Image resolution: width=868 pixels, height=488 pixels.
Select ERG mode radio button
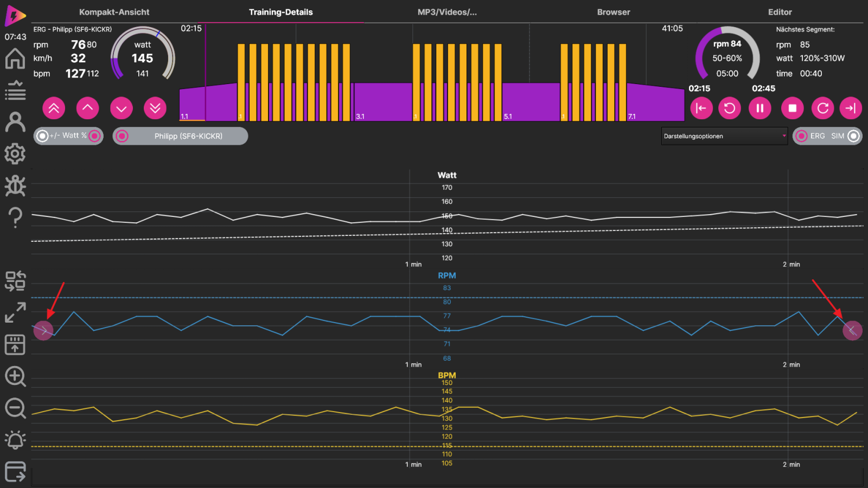pyautogui.click(x=801, y=136)
